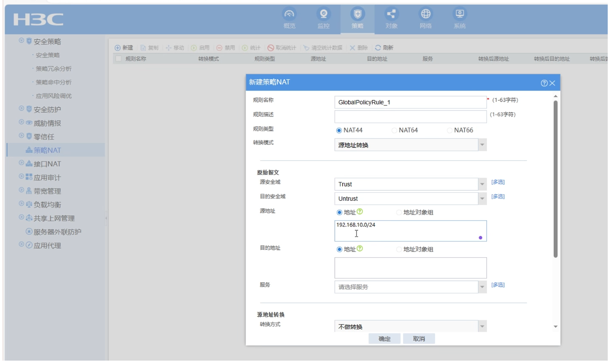This screenshot has height=364, width=609.
Task: Open 策略命中分析 in the sidebar
Action: (x=53, y=82)
